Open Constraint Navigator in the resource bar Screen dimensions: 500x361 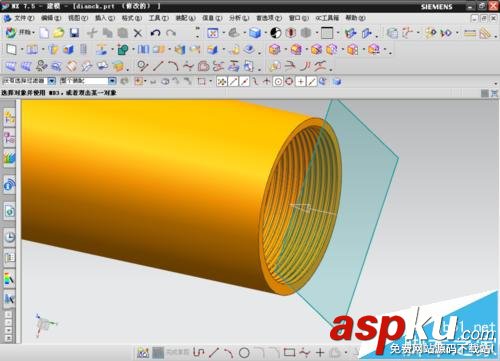(10, 138)
